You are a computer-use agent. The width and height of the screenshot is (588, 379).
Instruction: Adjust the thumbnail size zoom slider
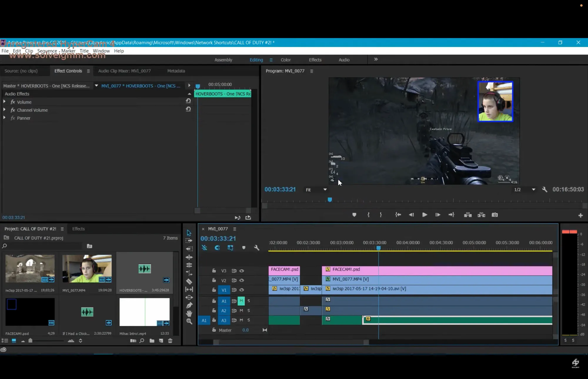click(30, 341)
